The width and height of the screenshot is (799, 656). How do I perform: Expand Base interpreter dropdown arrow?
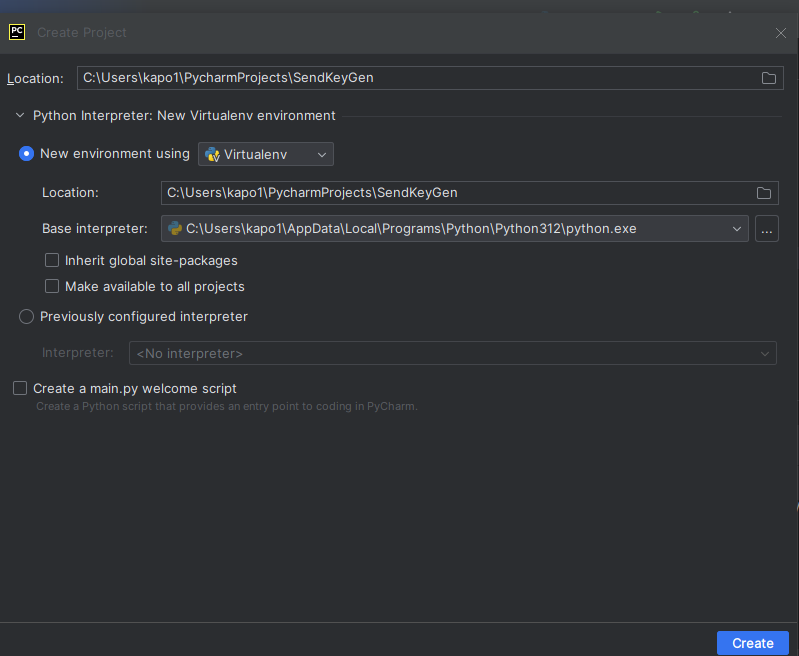click(736, 229)
